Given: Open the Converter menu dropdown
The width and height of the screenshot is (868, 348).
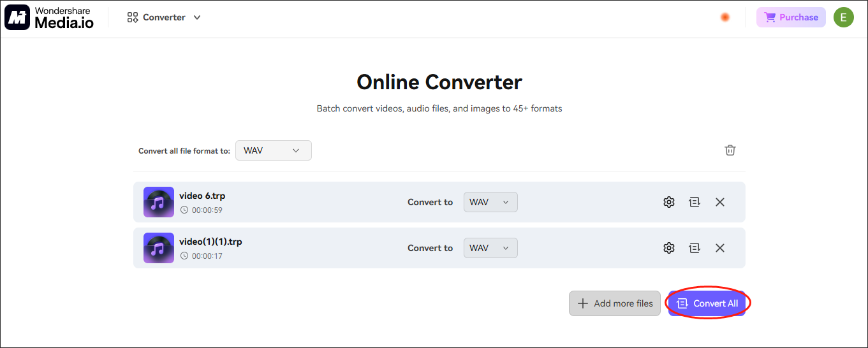Looking at the screenshot, I should tap(164, 18).
